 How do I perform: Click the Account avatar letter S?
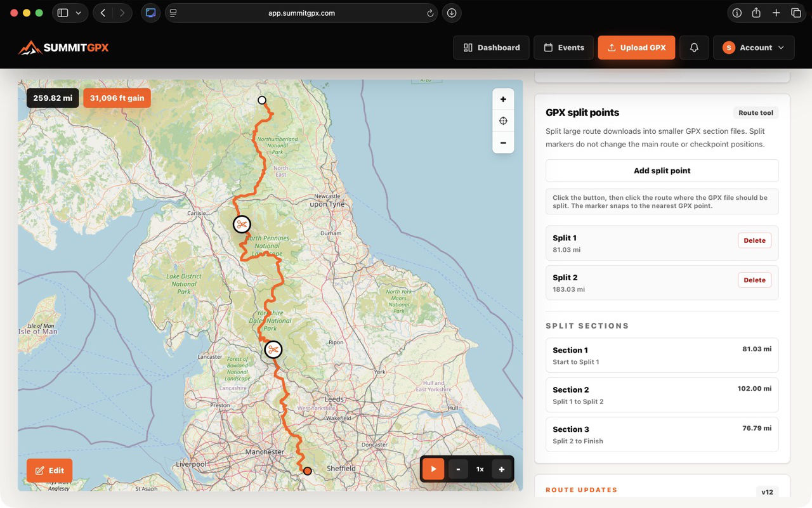[x=728, y=48]
